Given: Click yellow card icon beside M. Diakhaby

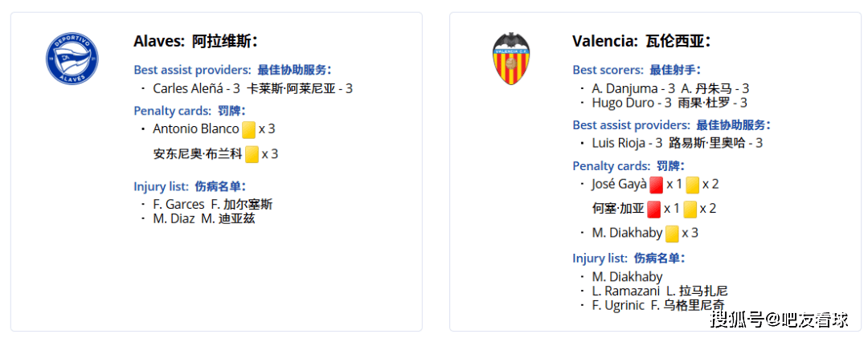Looking at the screenshot, I should pyautogui.click(x=672, y=234).
